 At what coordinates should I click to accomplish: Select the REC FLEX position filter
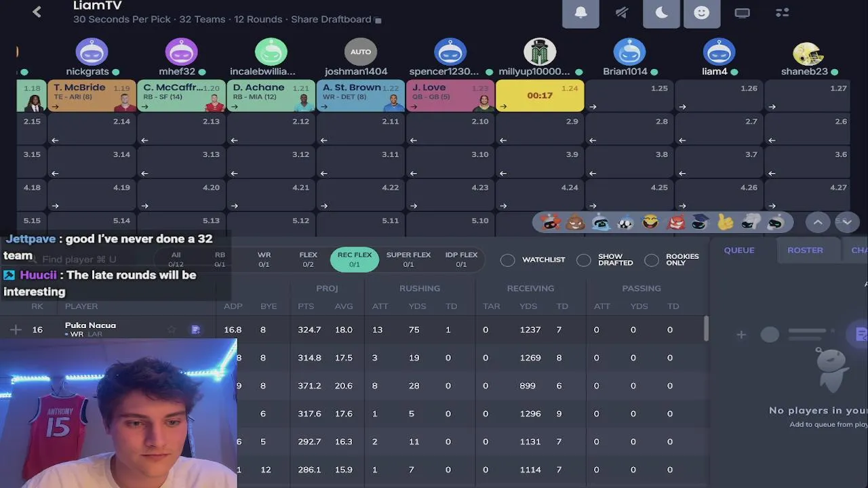point(355,260)
